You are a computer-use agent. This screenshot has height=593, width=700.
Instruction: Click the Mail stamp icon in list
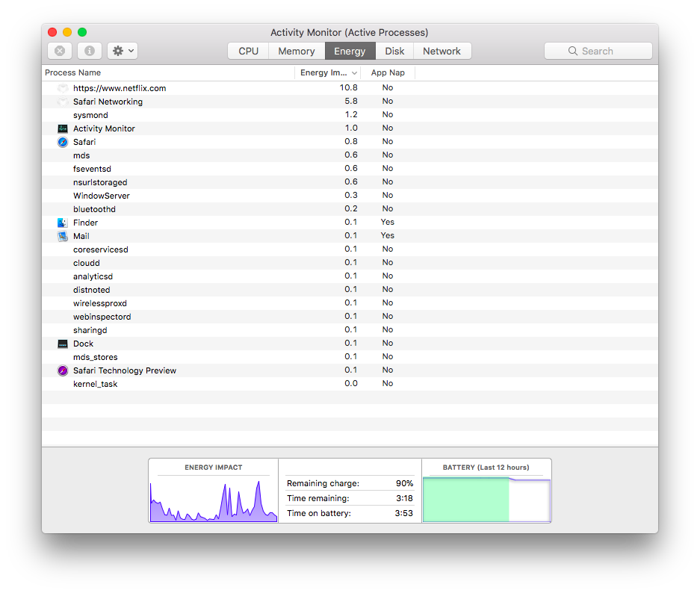(x=63, y=236)
